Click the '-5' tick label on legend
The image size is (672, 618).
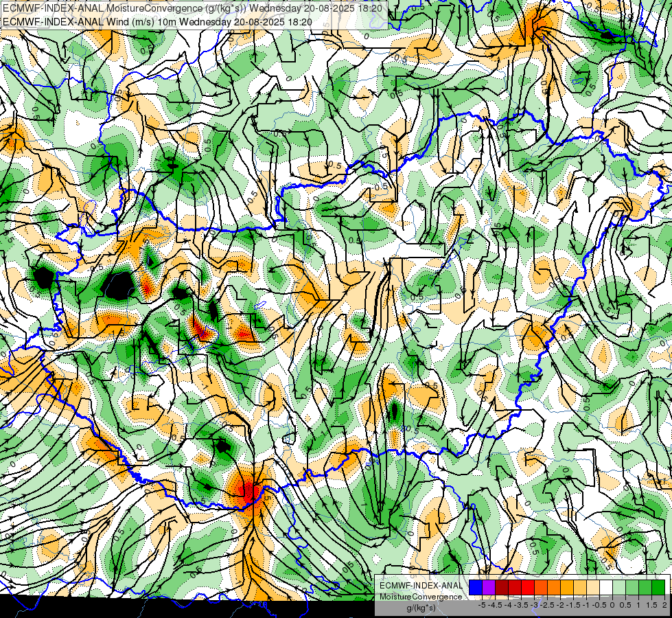tap(482, 605)
